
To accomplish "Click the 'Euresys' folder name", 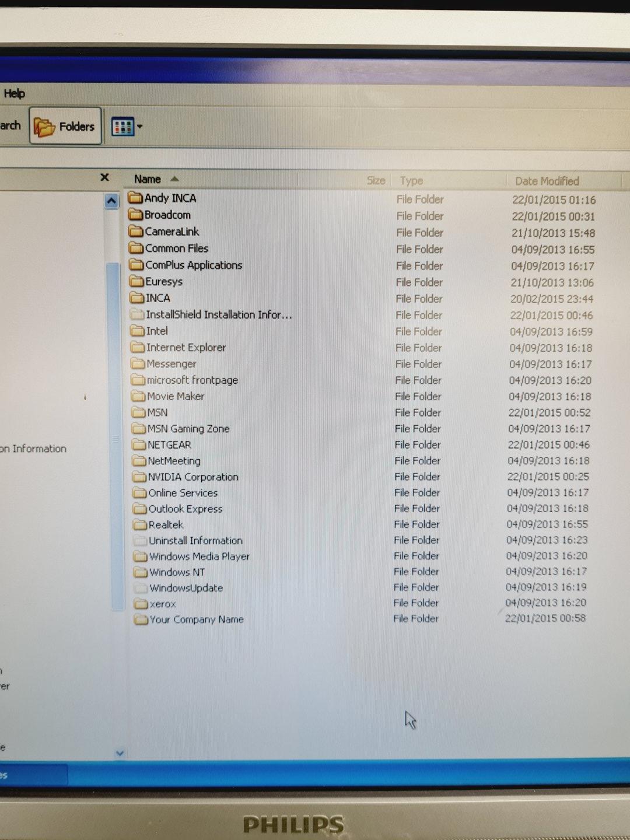I will [164, 282].
